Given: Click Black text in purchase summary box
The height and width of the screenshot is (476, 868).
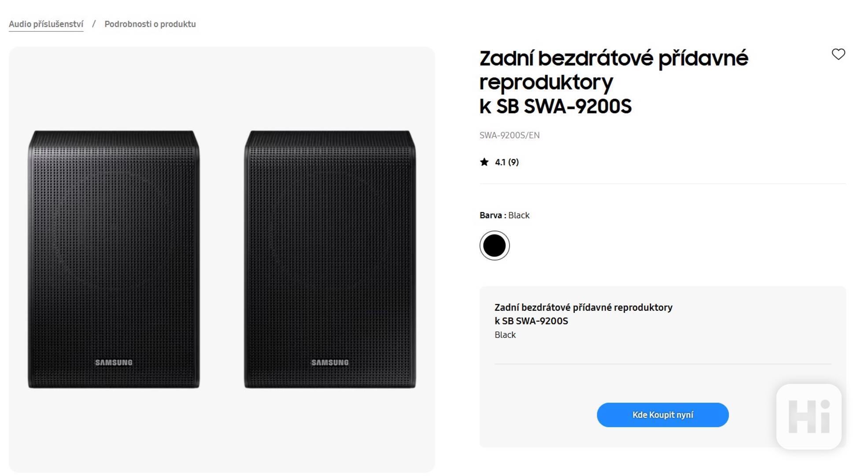Looking at the screenshot, I should tap(505, 335).
